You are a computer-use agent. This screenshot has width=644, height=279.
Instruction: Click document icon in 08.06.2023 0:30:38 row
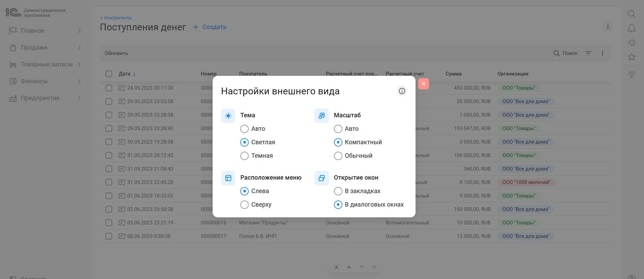tap(122, 236)
